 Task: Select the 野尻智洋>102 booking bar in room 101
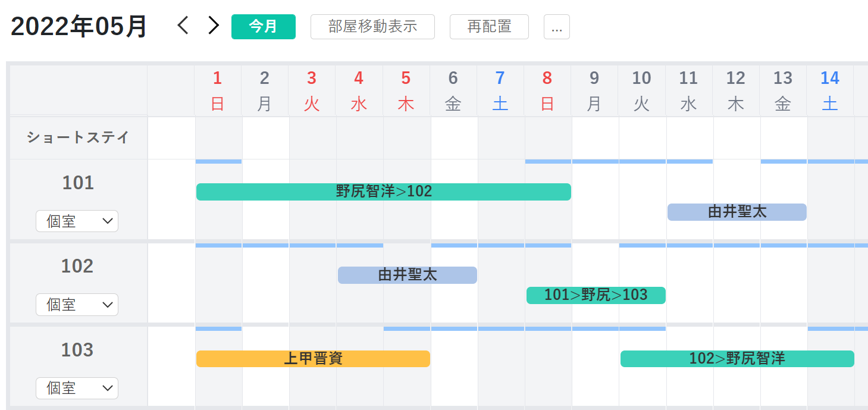pos(383,191)
